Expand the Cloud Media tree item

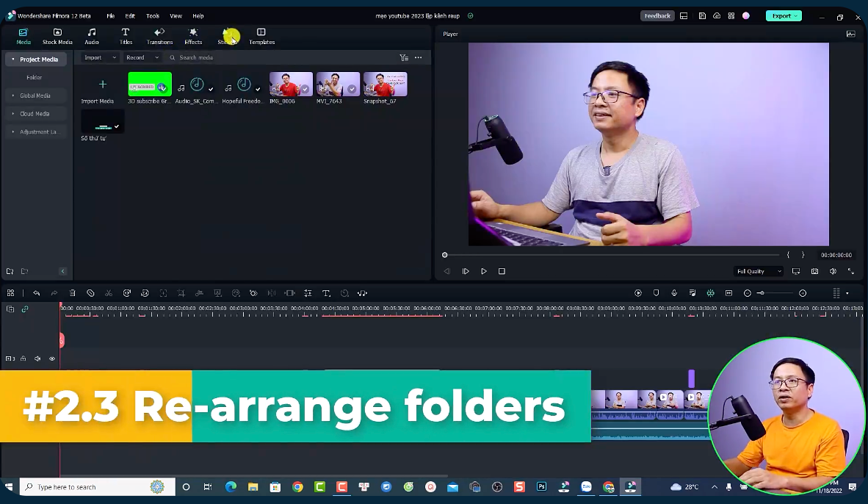coord(12,114)
